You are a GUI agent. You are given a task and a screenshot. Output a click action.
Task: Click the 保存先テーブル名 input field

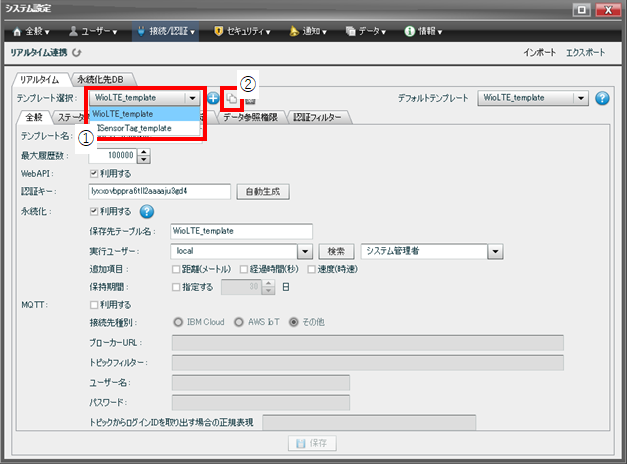[242, 231]
